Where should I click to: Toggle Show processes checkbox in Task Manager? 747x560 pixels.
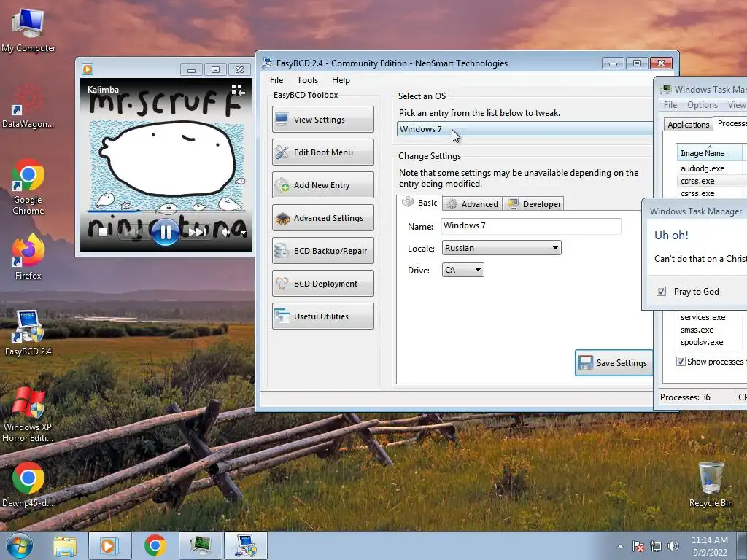point(681,362)
